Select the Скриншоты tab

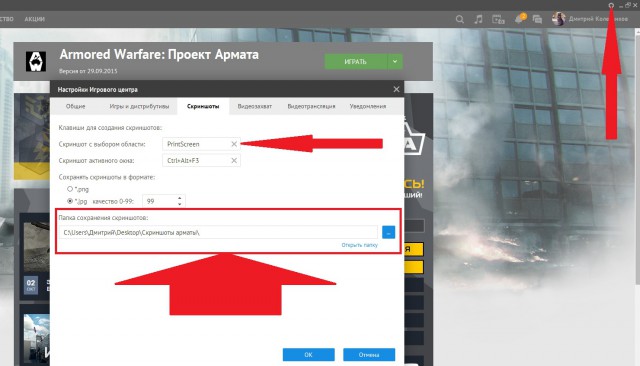[203, 106]
